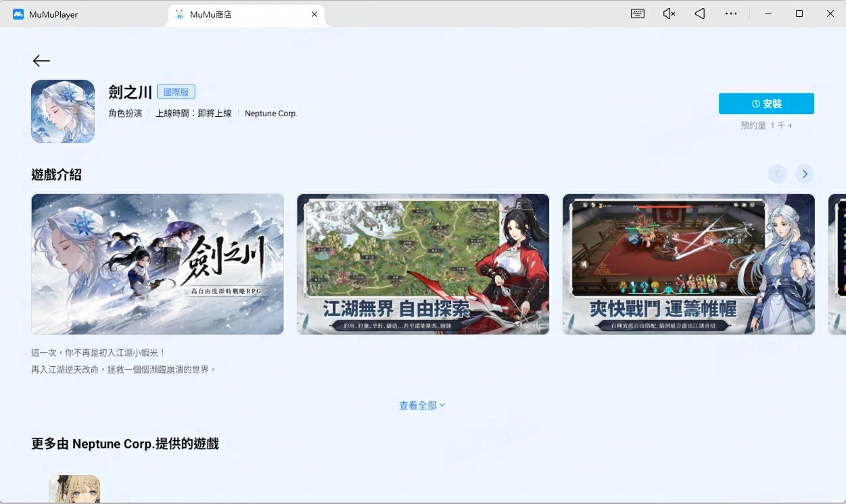The image size is (846, 504).
Task: Click the description line 這一次，你不再是初入江湖小蝦米！
Action: (x=98, y=353)
